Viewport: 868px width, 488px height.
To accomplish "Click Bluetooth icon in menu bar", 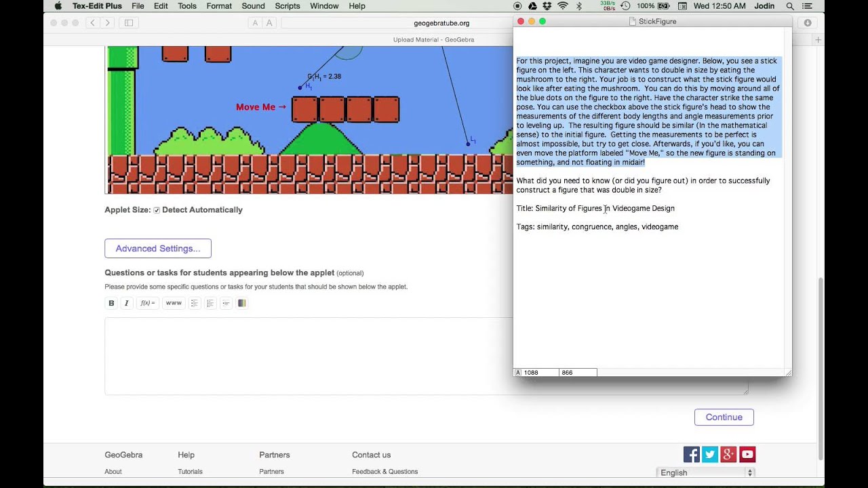I will (x=579, y=6).
